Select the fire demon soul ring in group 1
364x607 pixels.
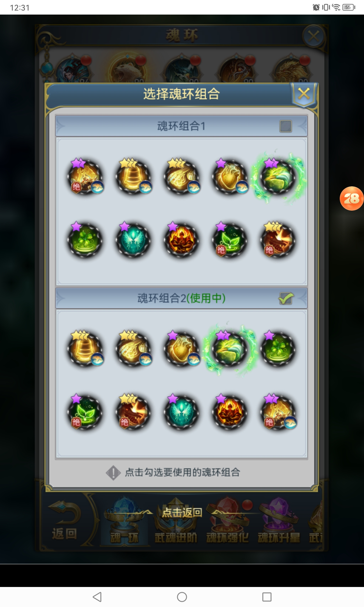click(x=181, y=240)
